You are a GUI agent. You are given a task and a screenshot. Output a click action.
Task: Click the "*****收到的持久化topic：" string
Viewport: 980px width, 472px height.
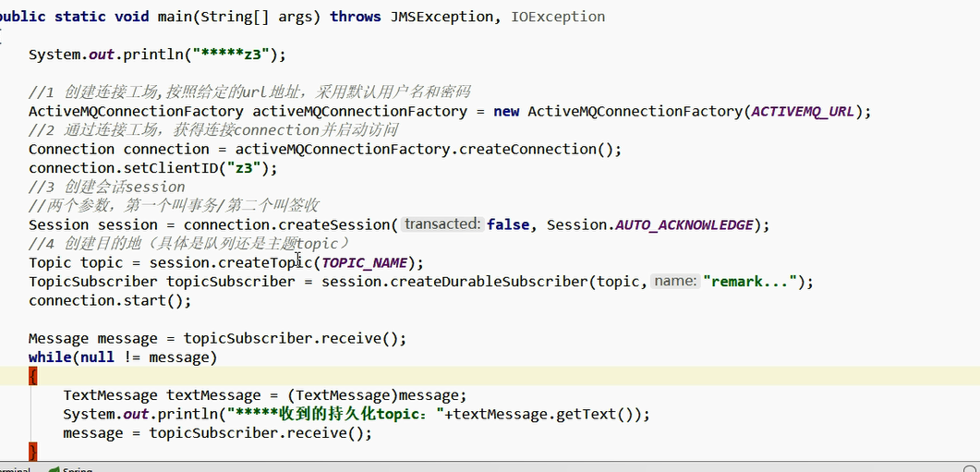pyautogui.click(x=335, y=415)
